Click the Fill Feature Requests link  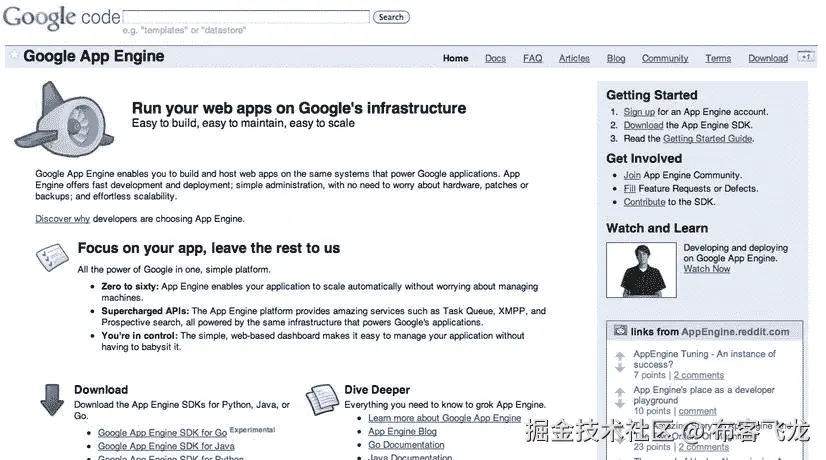[630, 188]
